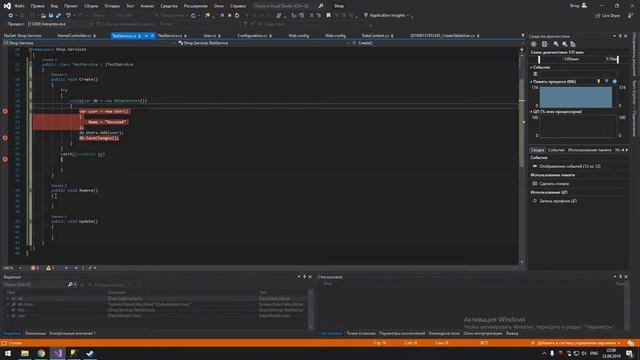Open the Application Insights dropdown
This screenshot has width=640, height=360.
click(x=409, y=16)
